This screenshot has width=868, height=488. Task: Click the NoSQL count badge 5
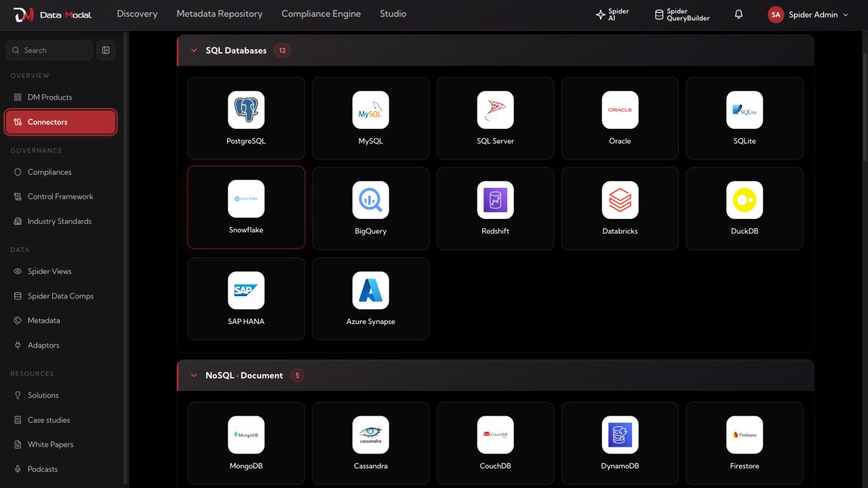297,375
